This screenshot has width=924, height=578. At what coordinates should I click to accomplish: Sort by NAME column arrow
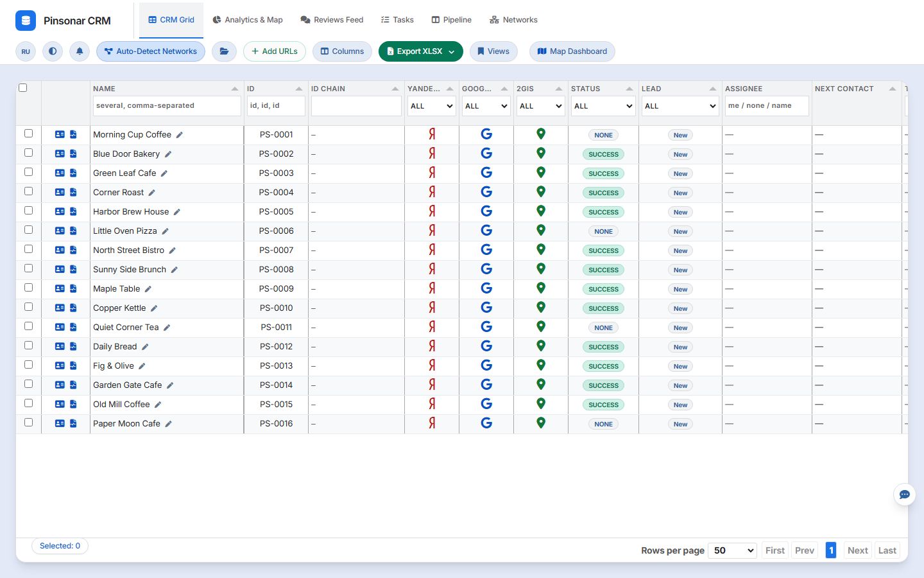pos(235,89)
